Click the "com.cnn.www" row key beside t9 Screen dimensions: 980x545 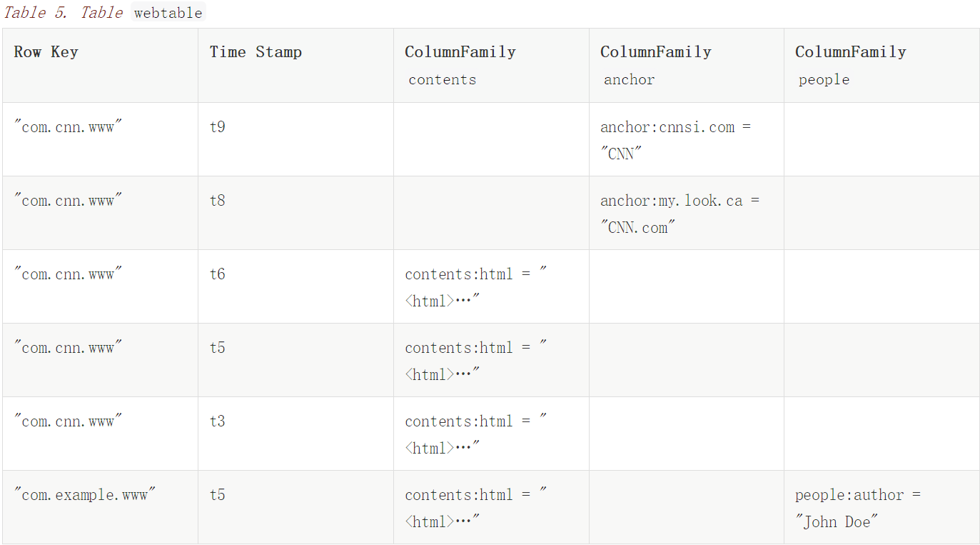[69, 127]
